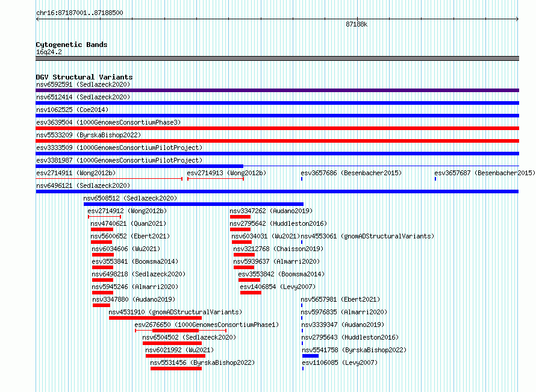Select the blue bar under nsv5541758
The width and height of the screenshot is (536, 392).
310,356
